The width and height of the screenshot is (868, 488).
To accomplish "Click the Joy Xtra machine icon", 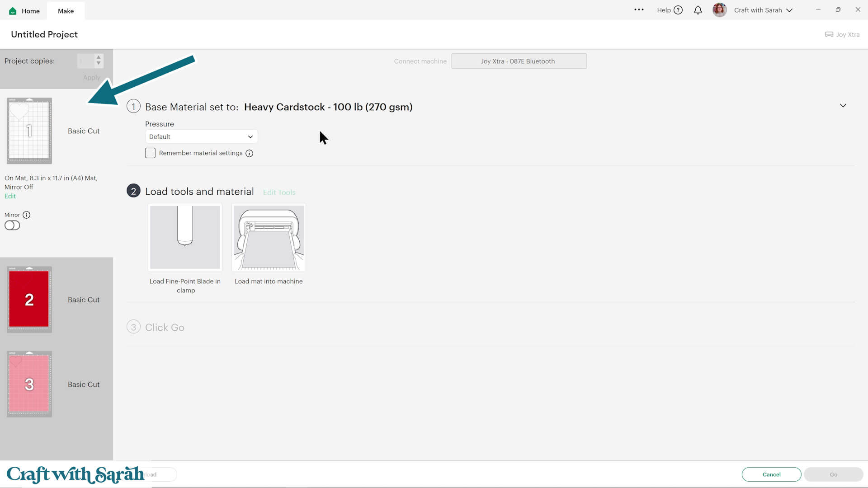I will [829, 34].
